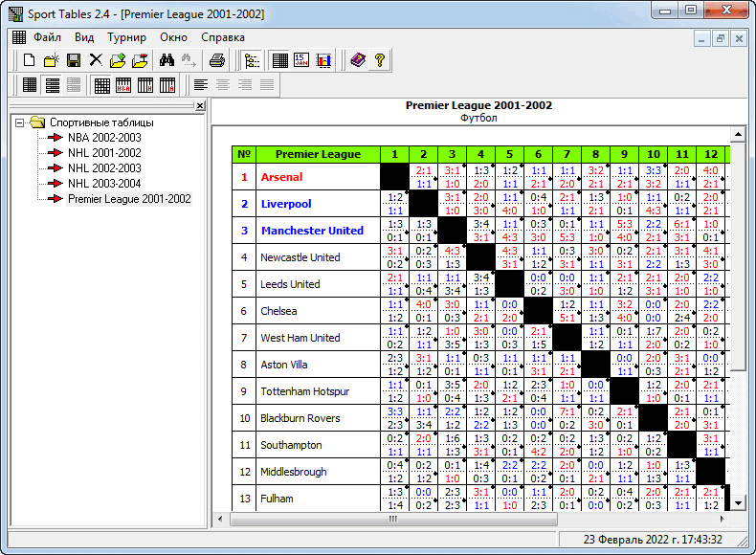The height and width of the screenshot is (555, 756).
Task: Choose the crosstable grid view icon
Action: click(101, 85)
